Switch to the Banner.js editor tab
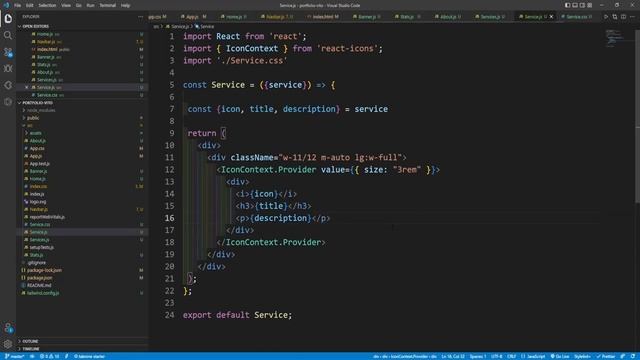 click(x=367, y=17)
